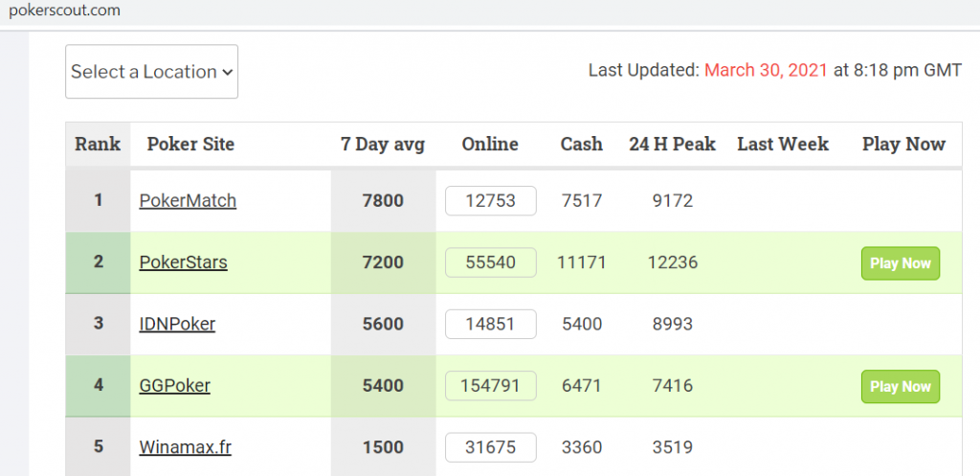
Task: Click the Online box showing 31675
Action: [x=491, y=447]
